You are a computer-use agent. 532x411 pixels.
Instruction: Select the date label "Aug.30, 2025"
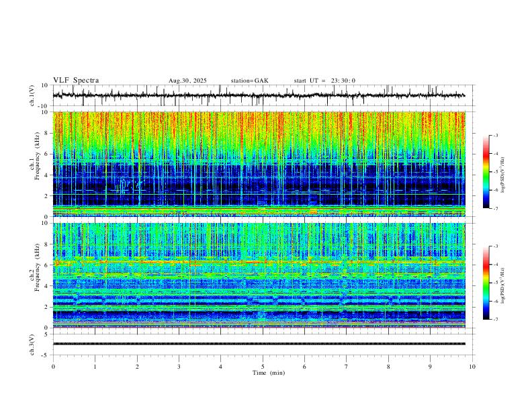click(x=187, y=81)
